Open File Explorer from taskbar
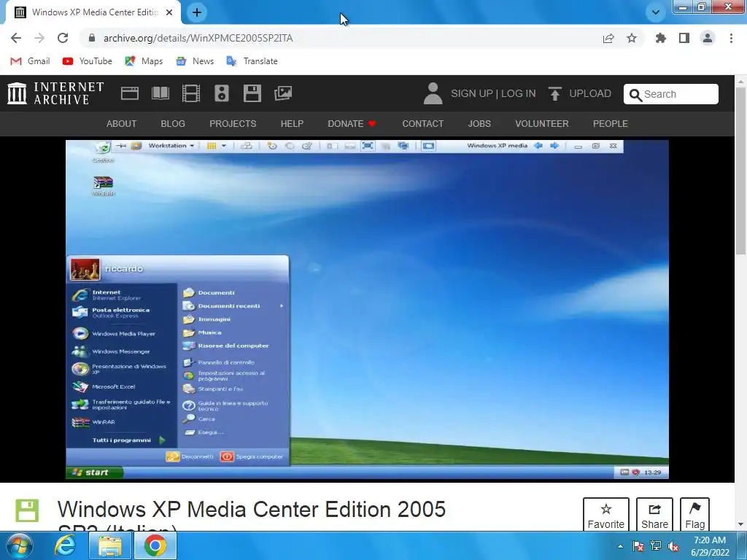The height and width of the screenshot is (560, 747). (x=110, y=545)
